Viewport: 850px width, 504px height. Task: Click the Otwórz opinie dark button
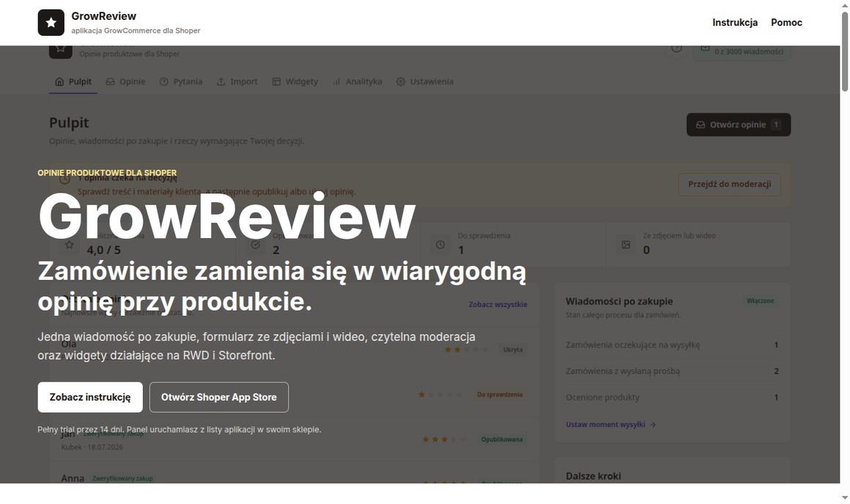pyautogui.click(x=739, y=125)
